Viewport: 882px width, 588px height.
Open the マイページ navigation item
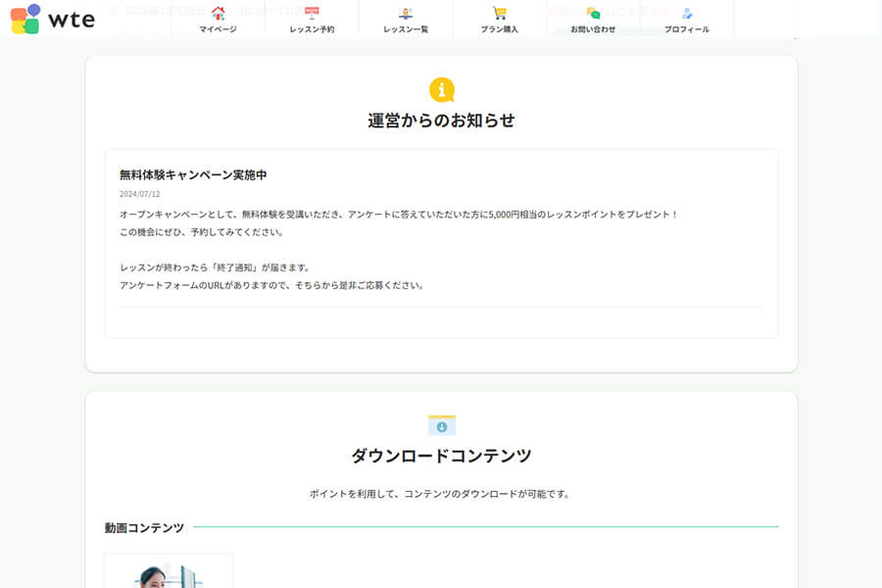(218, 27)
